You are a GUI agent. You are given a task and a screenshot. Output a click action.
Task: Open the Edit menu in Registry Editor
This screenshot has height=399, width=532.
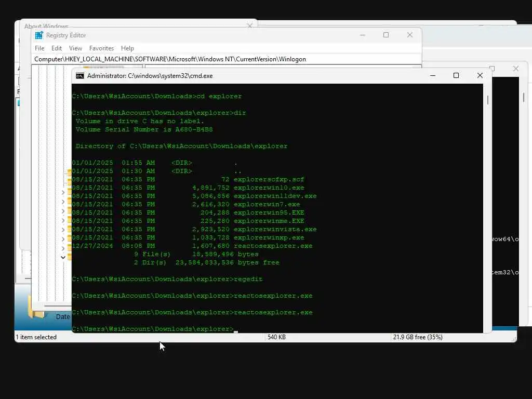[56, 48]
